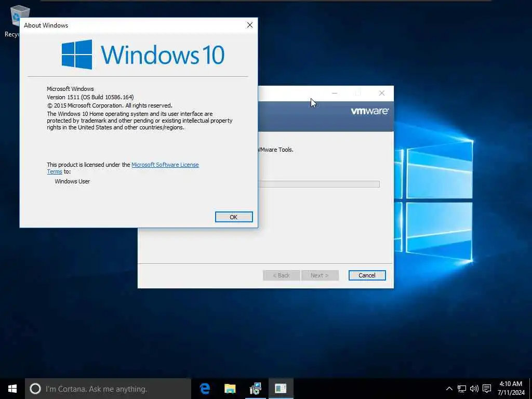Click the About Windows title bar text
Image resolution: width=532 pixels, height=399 pixels.
tap(46, 25)
